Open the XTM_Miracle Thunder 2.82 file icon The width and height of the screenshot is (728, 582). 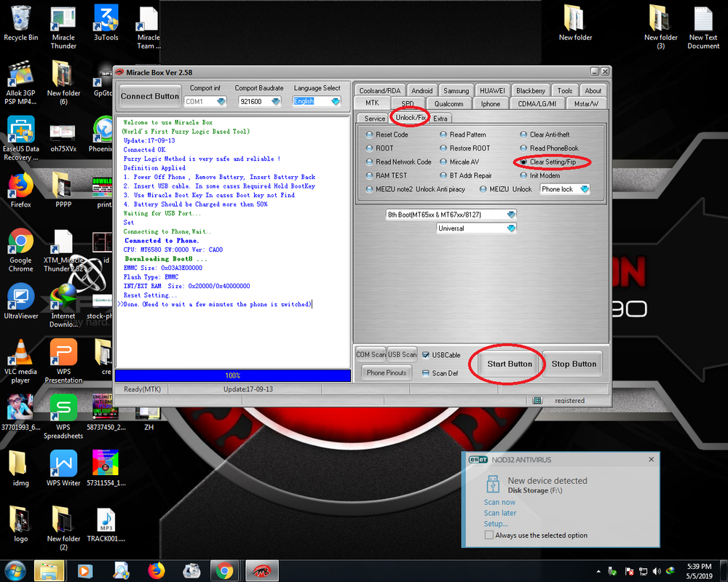coord(63,250)
